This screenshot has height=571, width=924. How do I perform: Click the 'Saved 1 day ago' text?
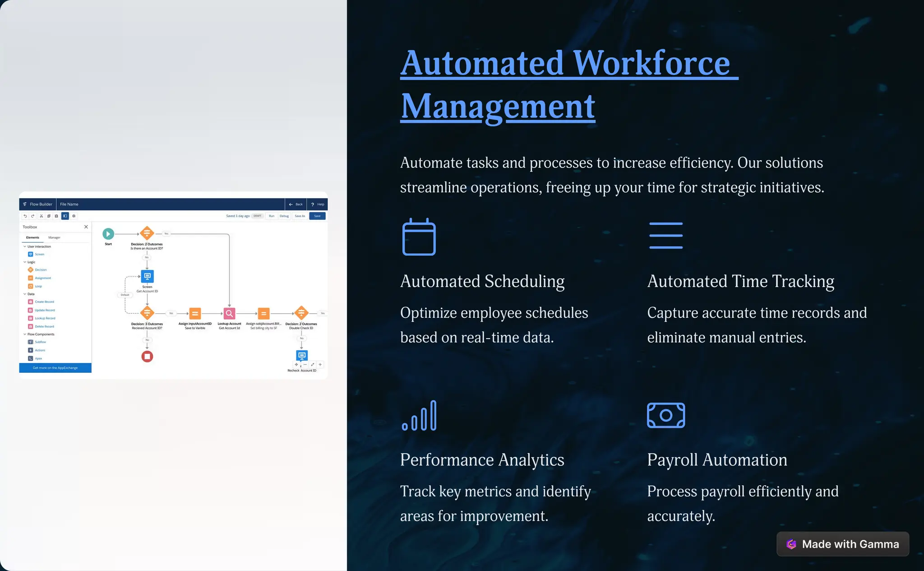click(x=238, y=216)
